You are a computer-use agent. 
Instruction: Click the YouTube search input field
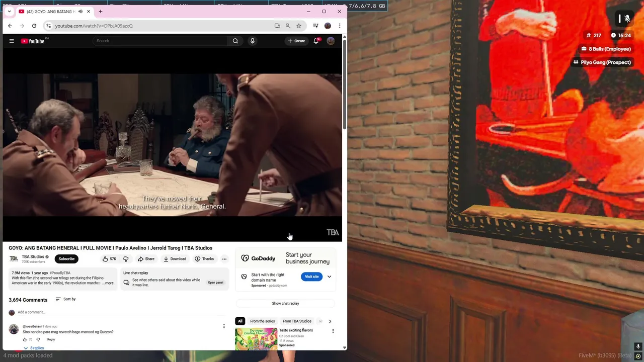pos(161,41)
